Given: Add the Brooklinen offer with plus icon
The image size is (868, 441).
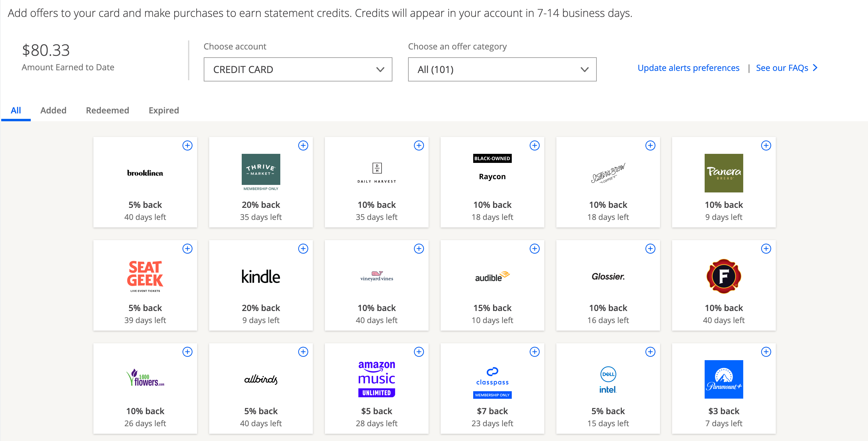Looking at the screenshot, I should [187, 145].
